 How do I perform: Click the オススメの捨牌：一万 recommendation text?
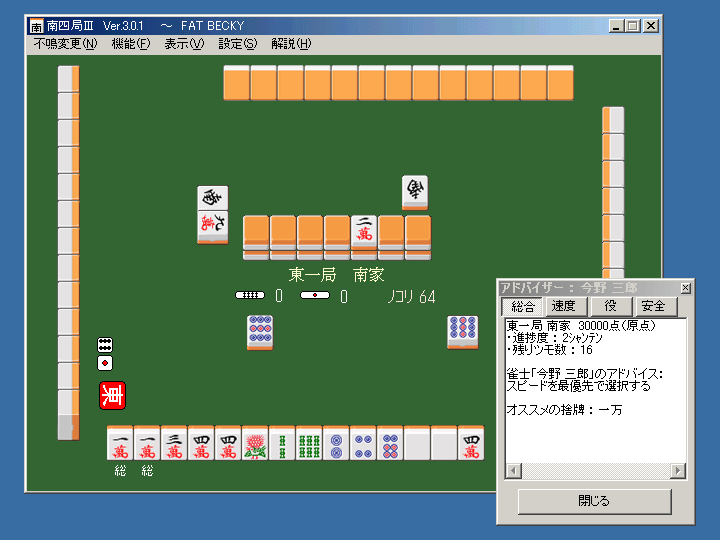[564, 410]
